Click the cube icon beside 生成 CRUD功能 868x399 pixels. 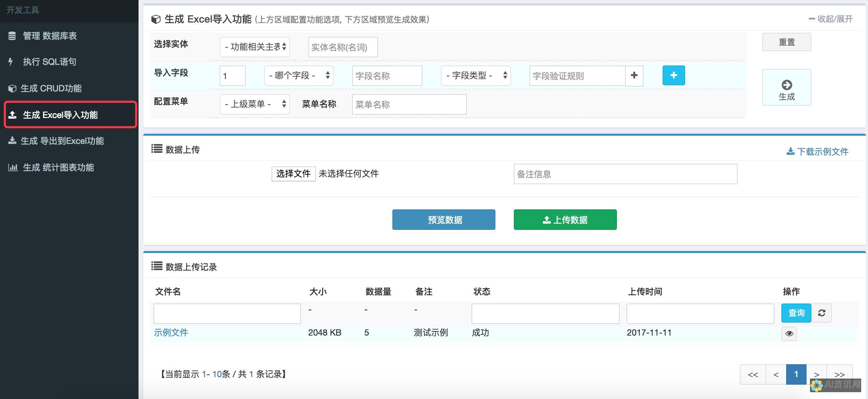(12, 88)
